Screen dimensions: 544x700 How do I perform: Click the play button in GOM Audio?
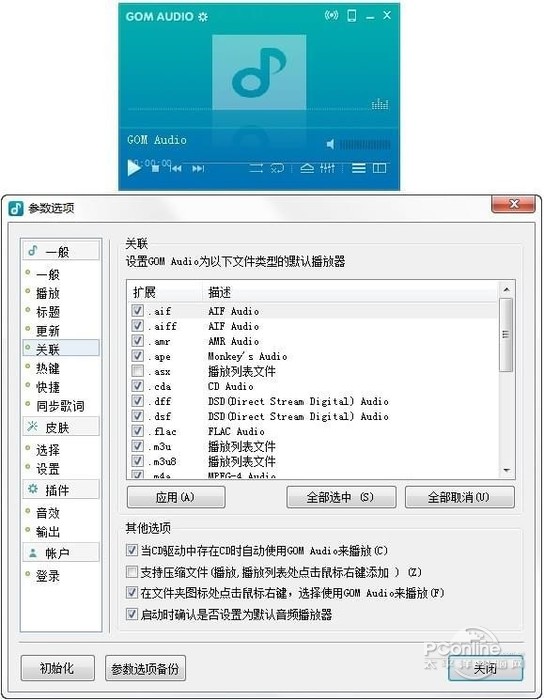133,168
